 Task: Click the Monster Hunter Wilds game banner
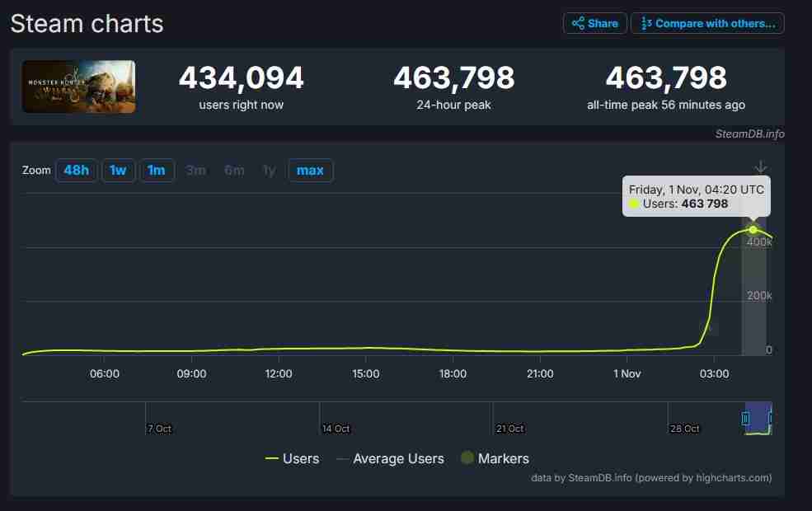tap(78, 86)
